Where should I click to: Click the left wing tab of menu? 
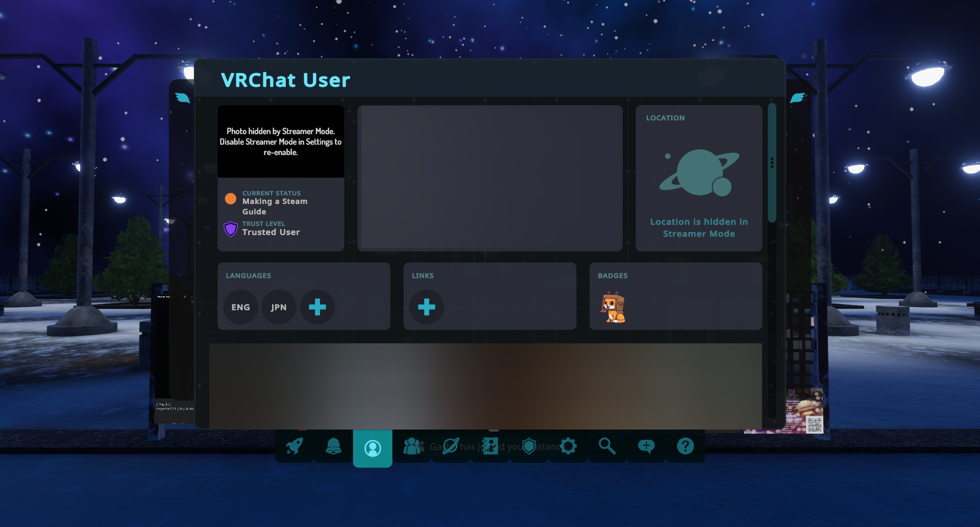point(182,97)
